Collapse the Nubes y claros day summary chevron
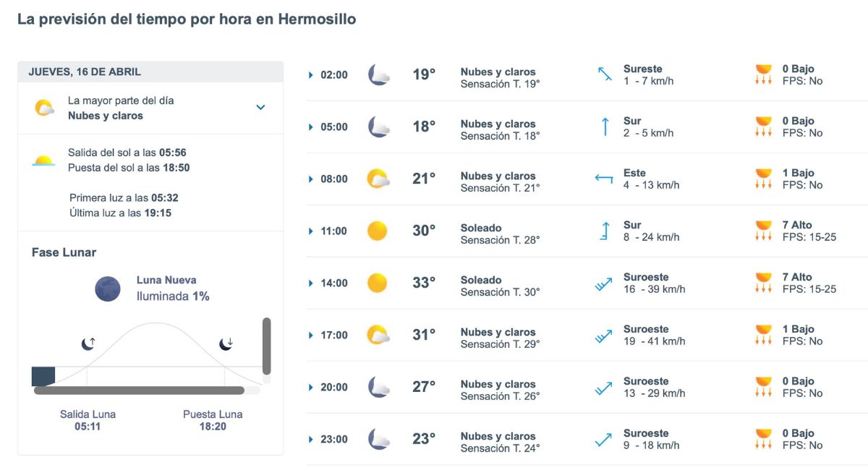Screen dimensions: 868x470 coord(261,106)
